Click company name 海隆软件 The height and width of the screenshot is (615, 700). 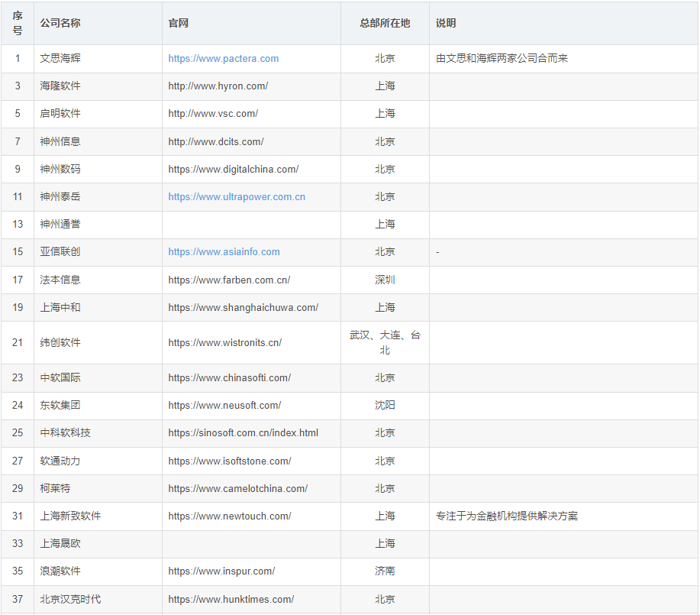[x=60, y=86]
